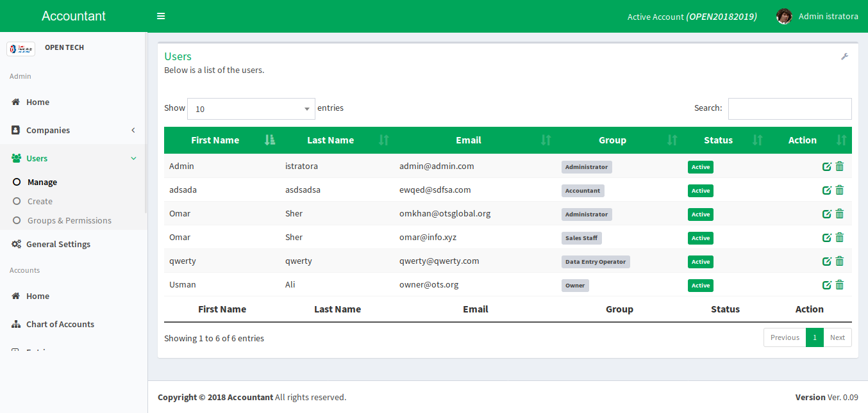Screen dimensions: 868x413
Task: Click the Accountant group badge for ewqed@sdfsa.com
Action: pyautogui.click(x=583, y=191)
